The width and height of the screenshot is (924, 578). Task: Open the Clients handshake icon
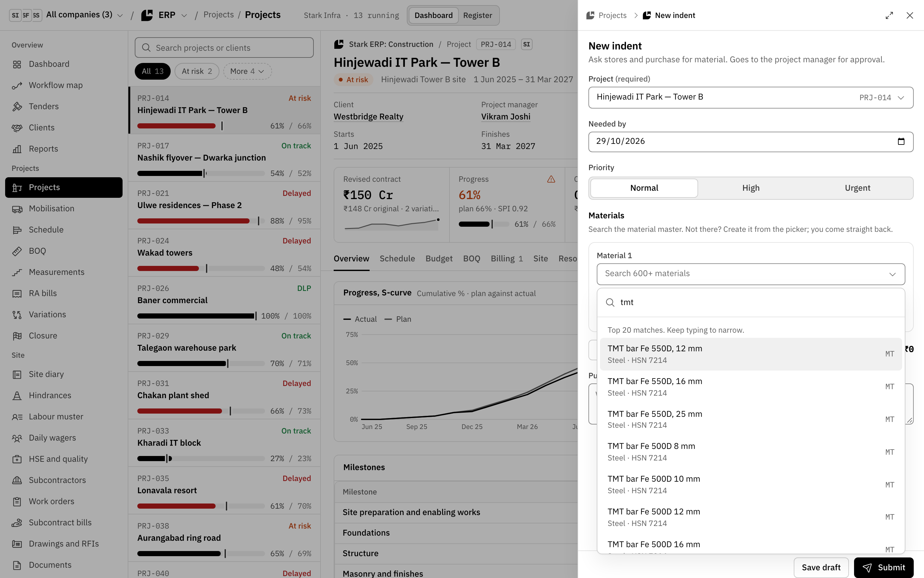(17, 128)
